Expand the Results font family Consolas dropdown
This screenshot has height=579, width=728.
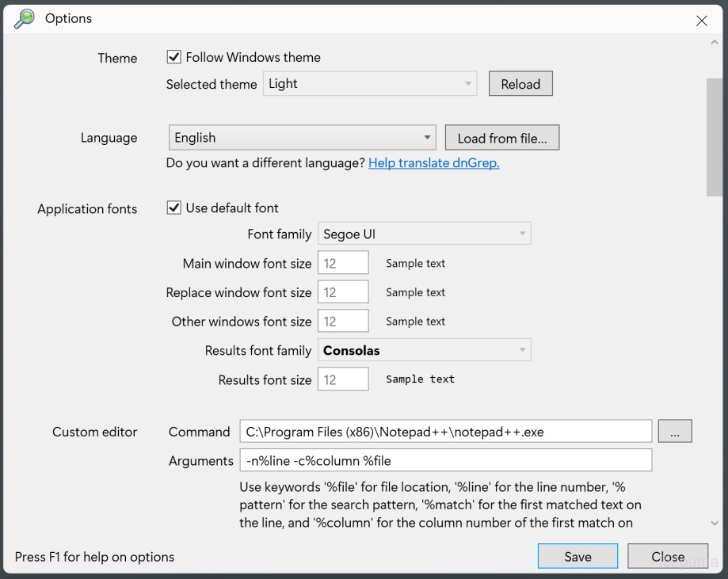(424, 350)
